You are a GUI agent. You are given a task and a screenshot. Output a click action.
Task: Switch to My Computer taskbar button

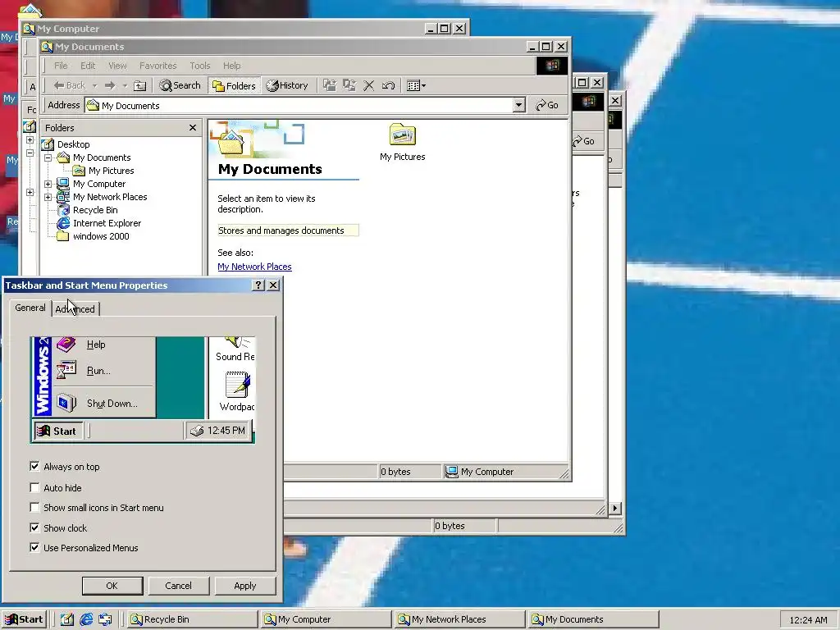coord(325,619)
